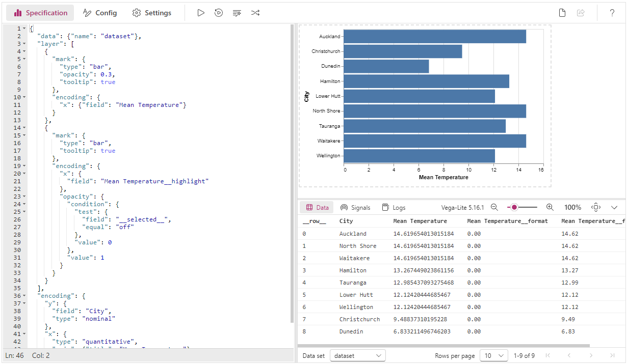Click the fit-to-view icon beside 100%
This screenshot has width=627, height=364.
coord(596,207)
